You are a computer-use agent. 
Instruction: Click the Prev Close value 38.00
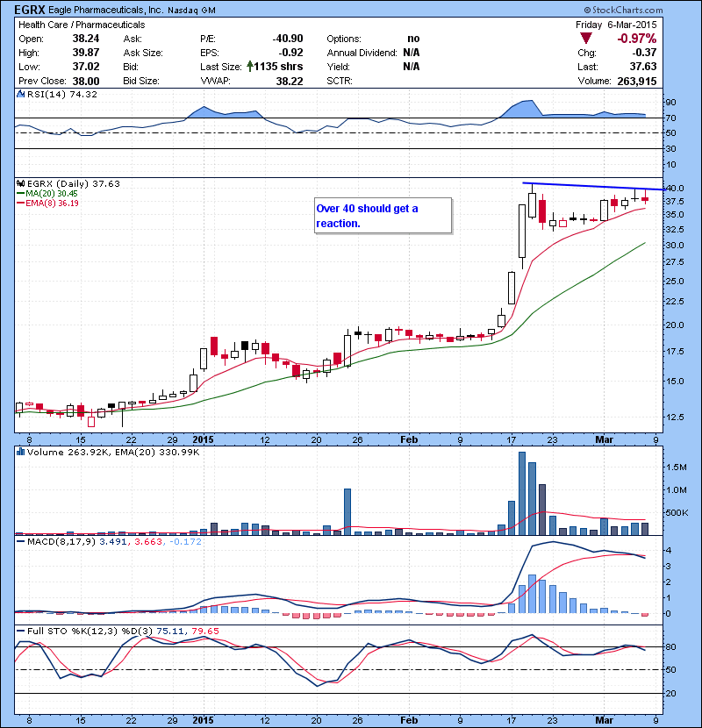click(x=86, y=82)
